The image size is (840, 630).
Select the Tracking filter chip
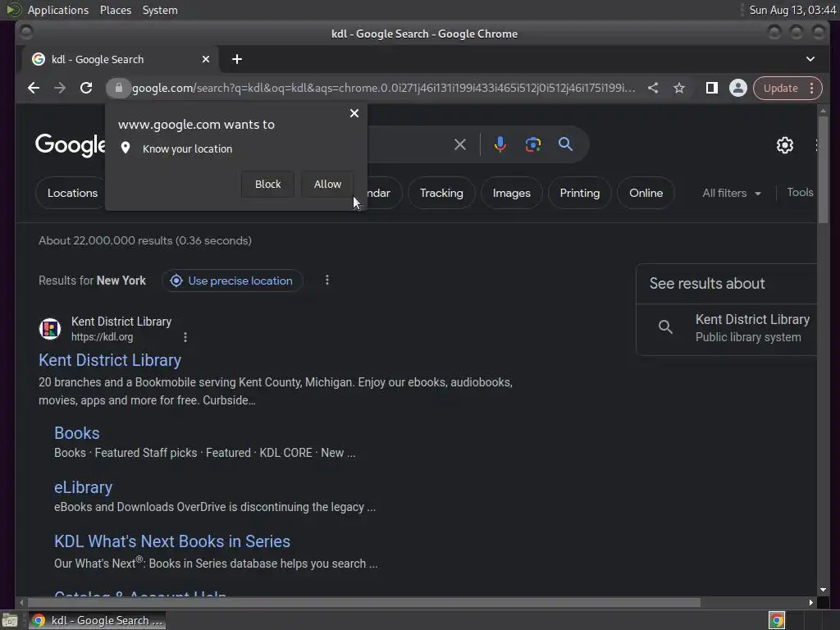[441, 193]
